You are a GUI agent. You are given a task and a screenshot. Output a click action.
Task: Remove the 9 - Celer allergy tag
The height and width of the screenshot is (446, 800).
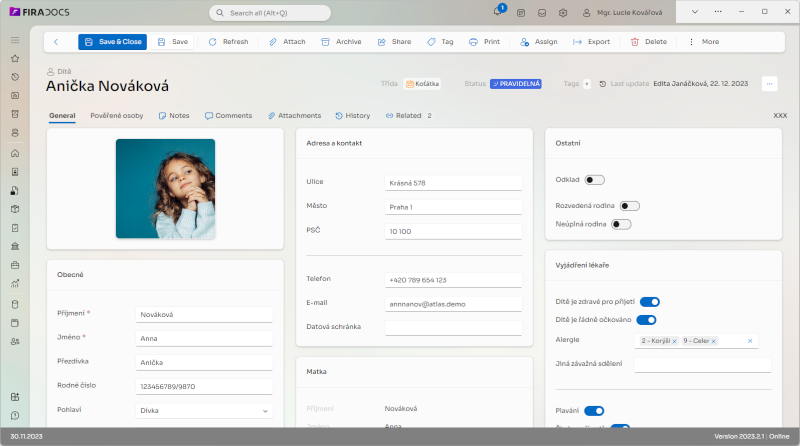point(714,341)
